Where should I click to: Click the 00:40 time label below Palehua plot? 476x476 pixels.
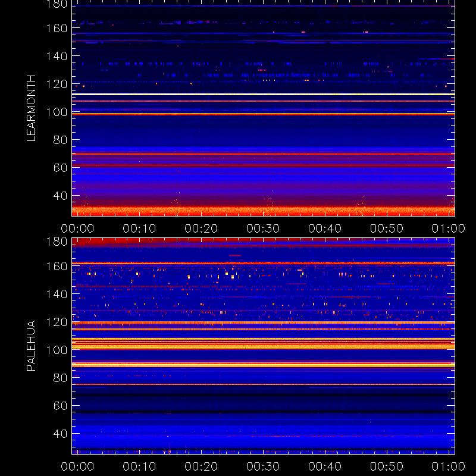tap(325, 466)
